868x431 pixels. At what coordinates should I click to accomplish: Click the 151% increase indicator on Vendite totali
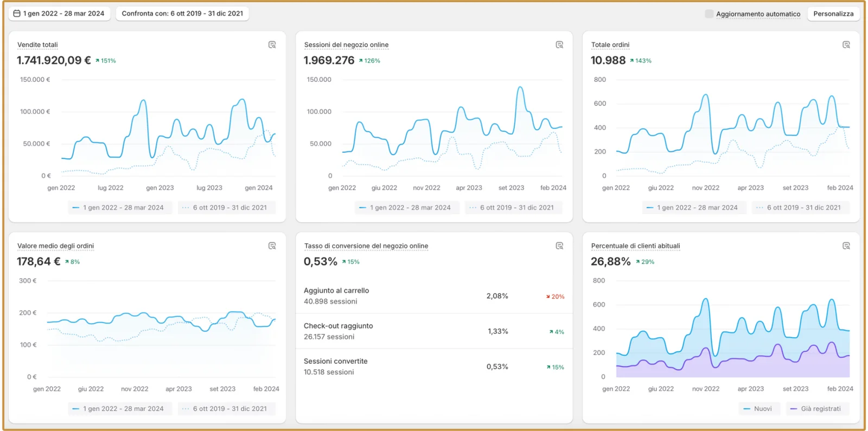pyautogui.click(x=106, y=61)
